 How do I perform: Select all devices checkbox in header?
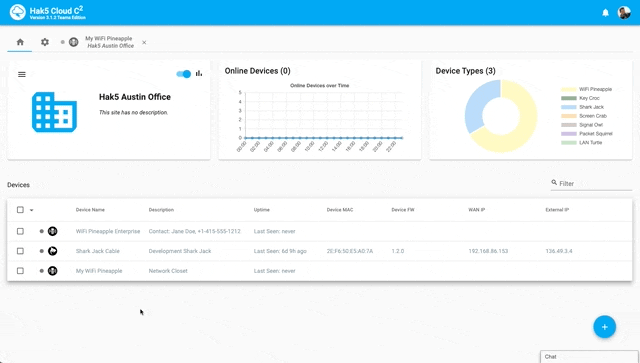coord(20,210)
